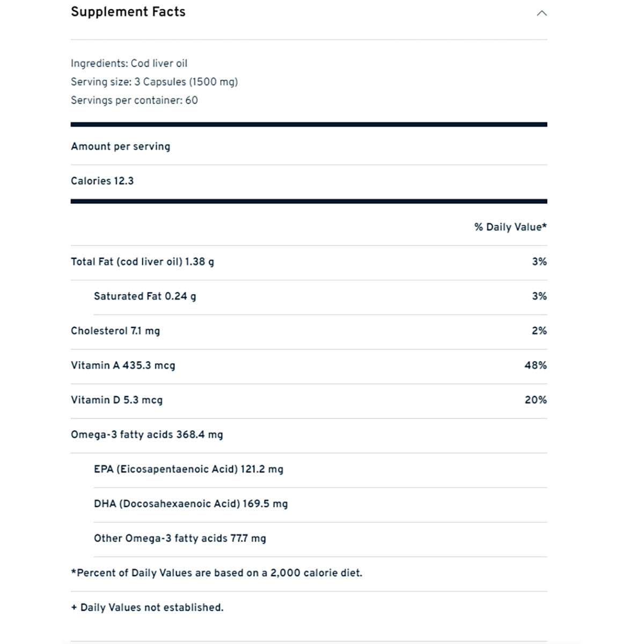Click the % Daily Value* column header
644x644 pixels.
coord(510,227)
